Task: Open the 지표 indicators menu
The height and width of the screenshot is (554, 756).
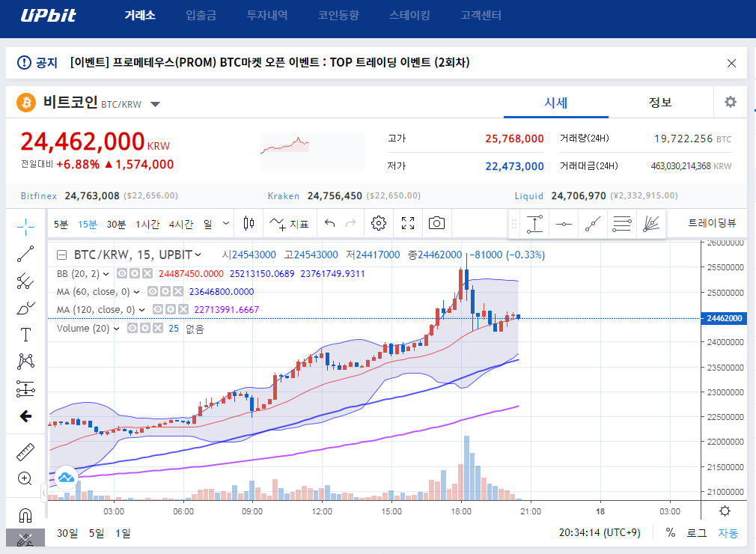Action: click(289, 224)
